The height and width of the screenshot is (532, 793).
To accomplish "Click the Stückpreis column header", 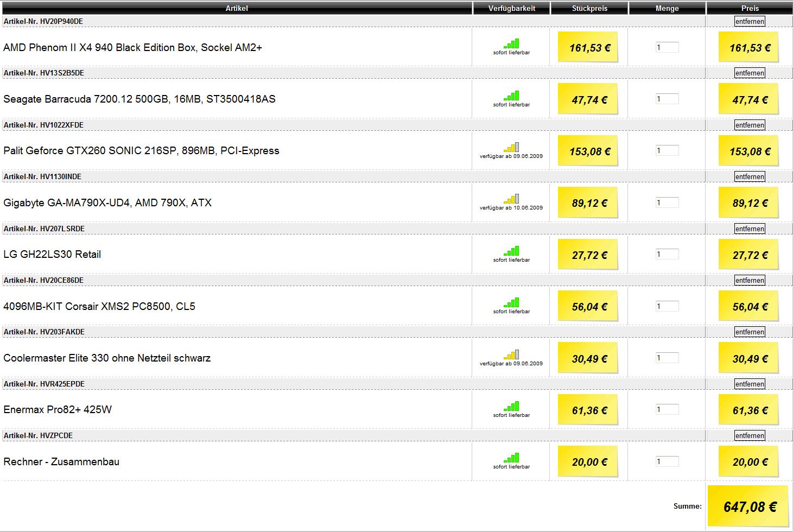I will (589, 8).
